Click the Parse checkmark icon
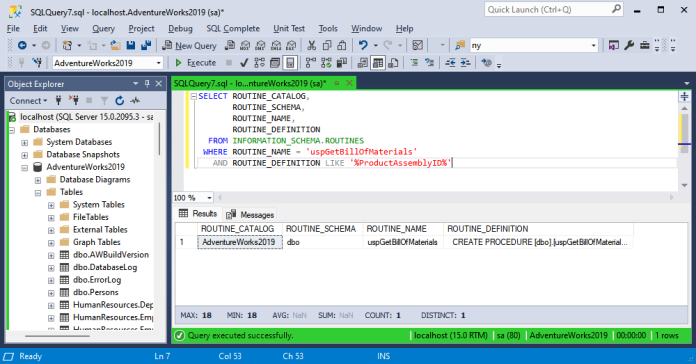 tap(244, 63)
